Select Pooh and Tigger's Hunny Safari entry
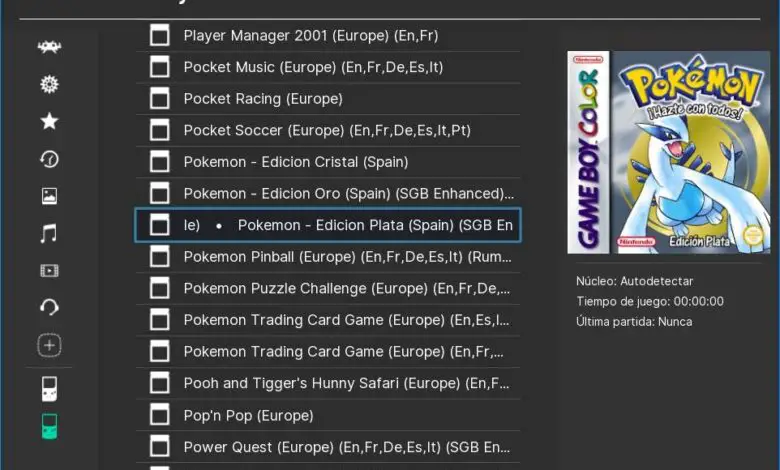This screenshot has width=780, height=470. (x=328, y=383)
